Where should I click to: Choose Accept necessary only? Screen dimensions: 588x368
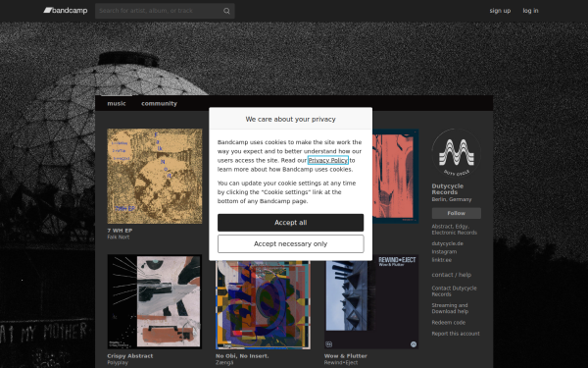[291, 243]
